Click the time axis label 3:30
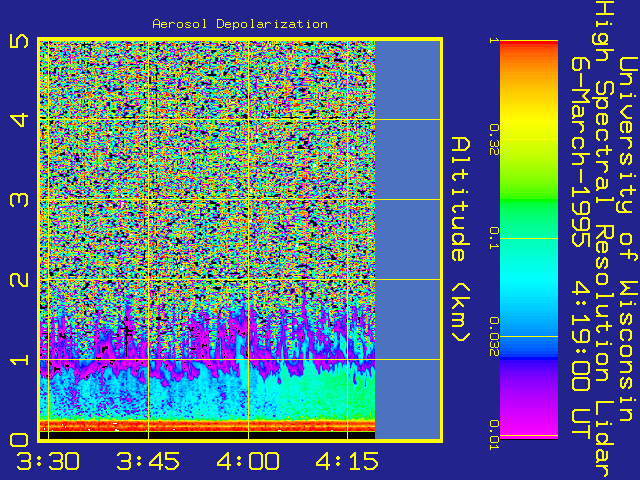 click(x=48, y=461)
